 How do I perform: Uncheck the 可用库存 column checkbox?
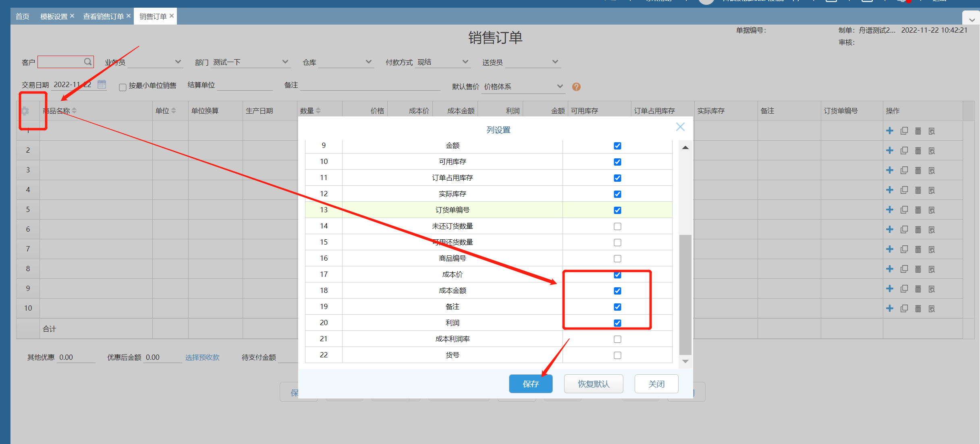click(x=617, y=162)
